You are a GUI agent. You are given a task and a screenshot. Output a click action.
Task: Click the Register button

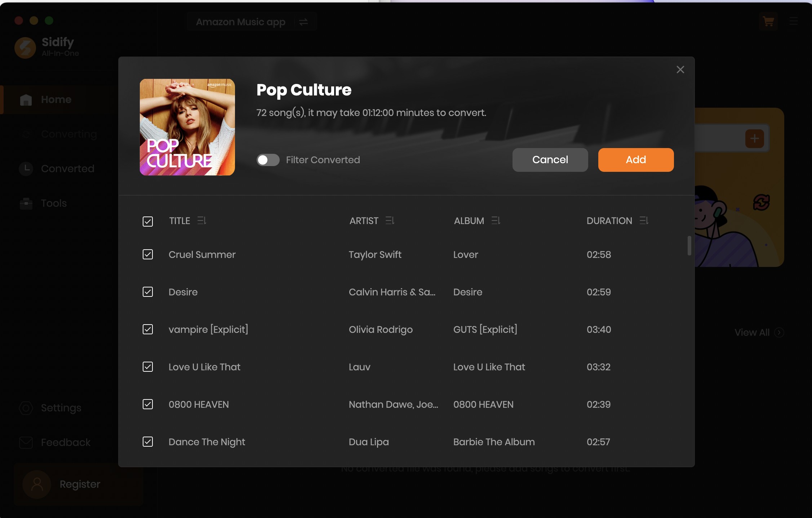click(x=79, y=484)
